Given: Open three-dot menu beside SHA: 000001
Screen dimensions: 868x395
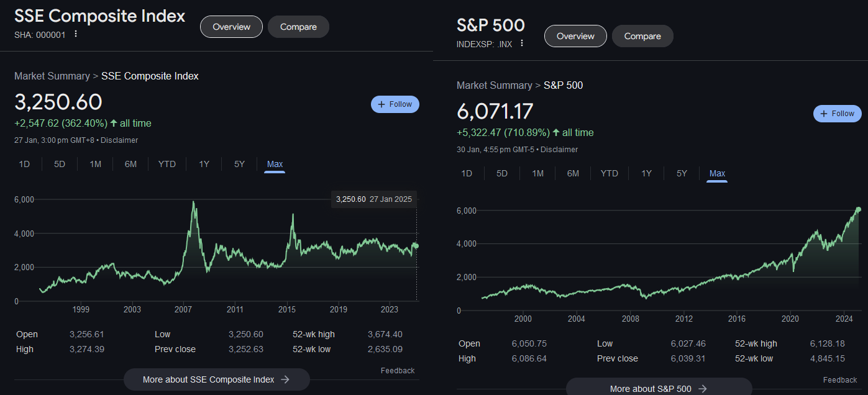Looking at the screenshot, I should click(x=76, y=34).
